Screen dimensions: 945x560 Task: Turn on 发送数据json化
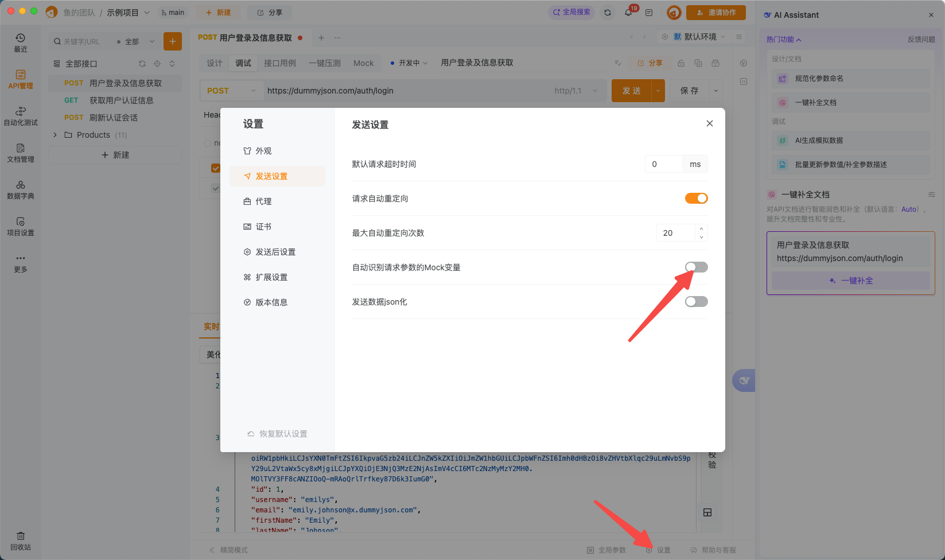tap(696, 301)
